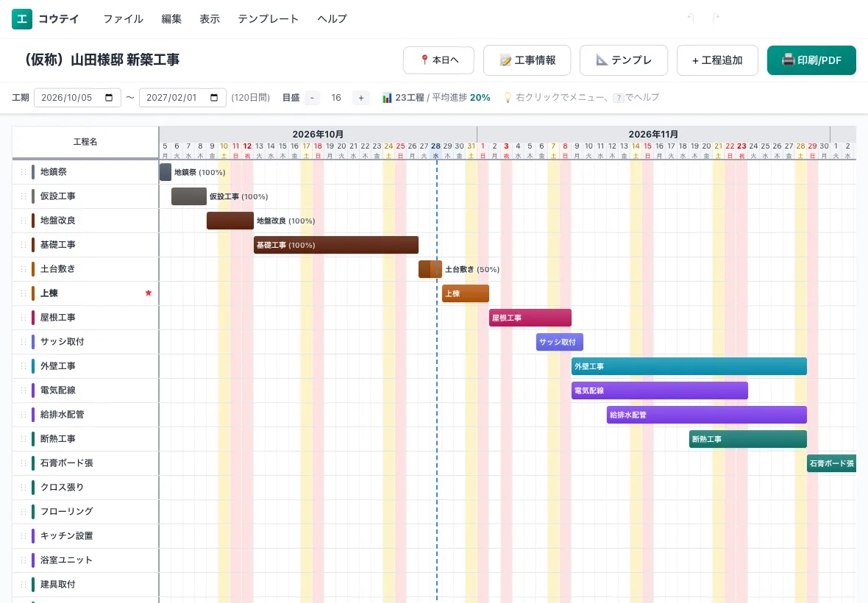Click the faint undo arrow icon
Image resolution: width=868 pixels, height=603 pixels.
coord(691,19)
